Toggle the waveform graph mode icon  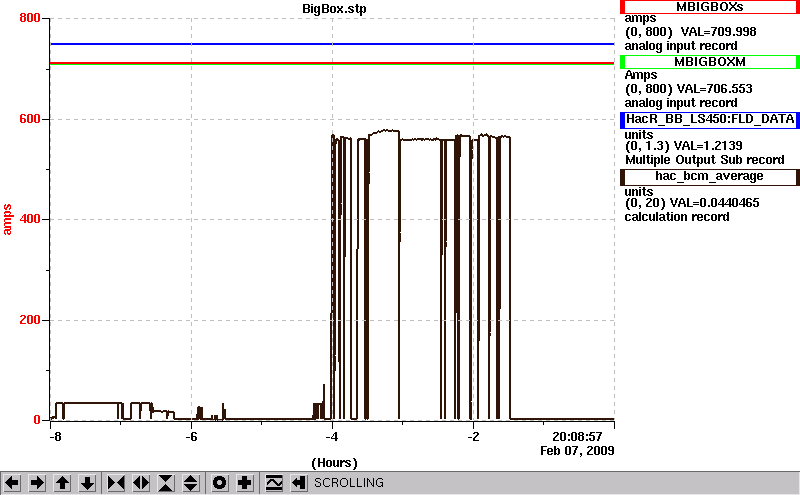tap(274, 482)
